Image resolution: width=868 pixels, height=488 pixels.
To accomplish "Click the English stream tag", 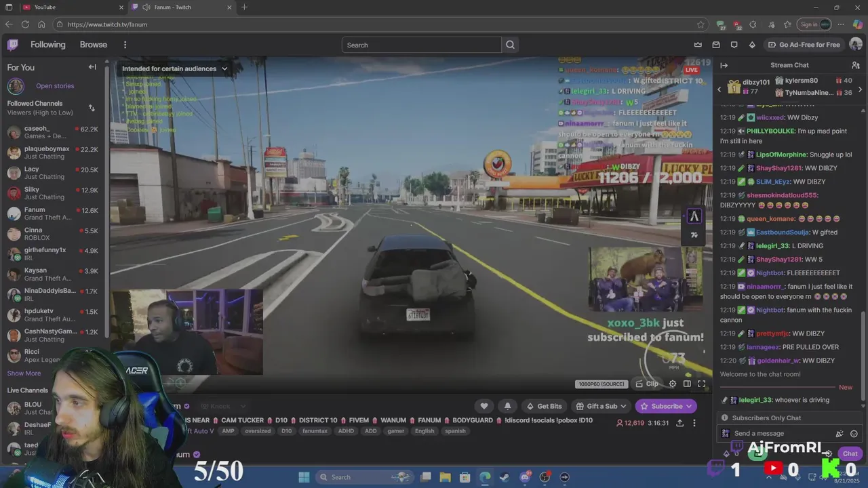I will coord(425,431).
